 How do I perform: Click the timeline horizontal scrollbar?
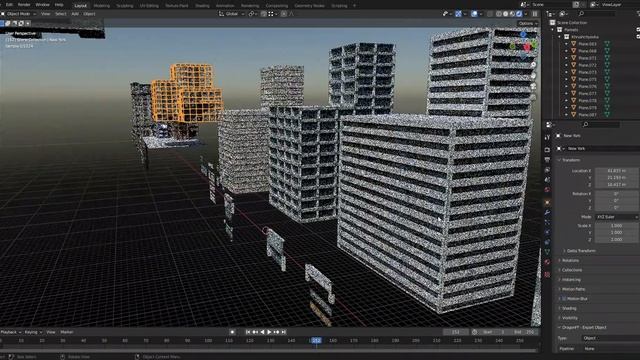269,351
